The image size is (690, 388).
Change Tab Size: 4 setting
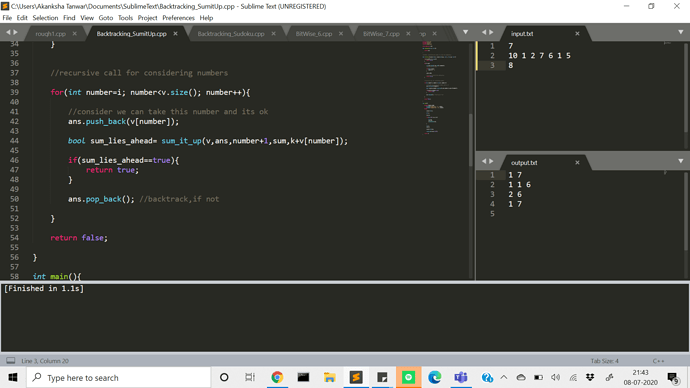click(x=604, y=361)
